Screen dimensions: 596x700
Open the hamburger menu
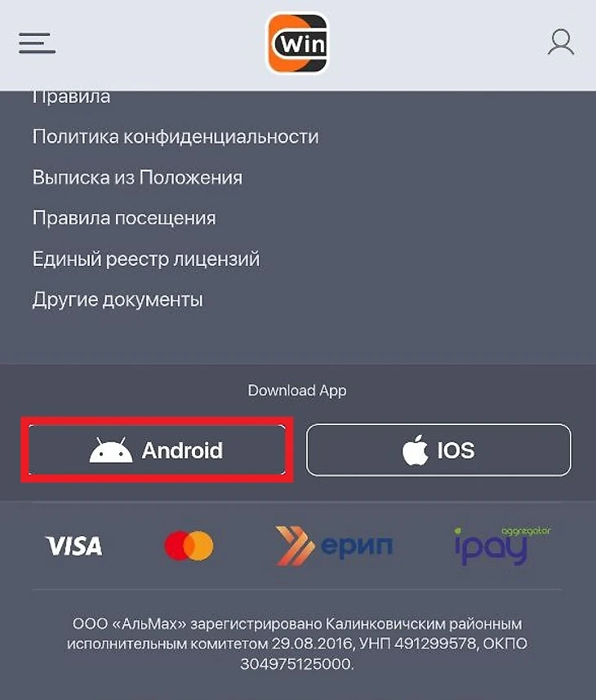(x=37, y=43)
